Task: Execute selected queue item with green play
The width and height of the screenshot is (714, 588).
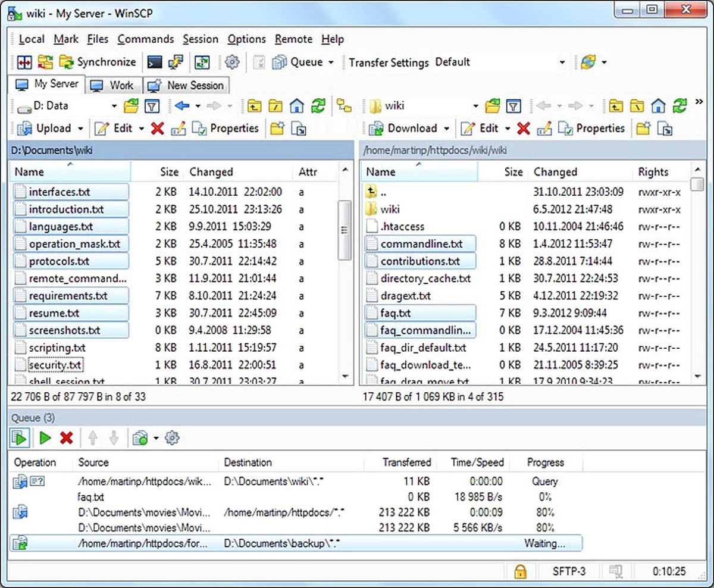Action: (45, 439)
